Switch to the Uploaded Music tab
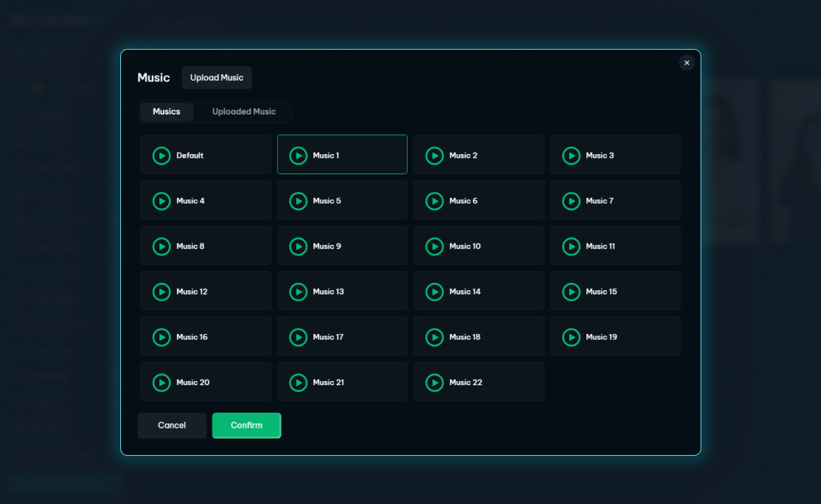Viewport: 821px width, 504px height. 243,112
